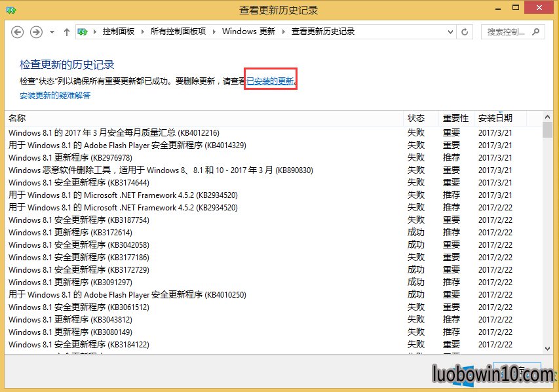Select update KB4012216 monthly rollup row

pos(273,132)
